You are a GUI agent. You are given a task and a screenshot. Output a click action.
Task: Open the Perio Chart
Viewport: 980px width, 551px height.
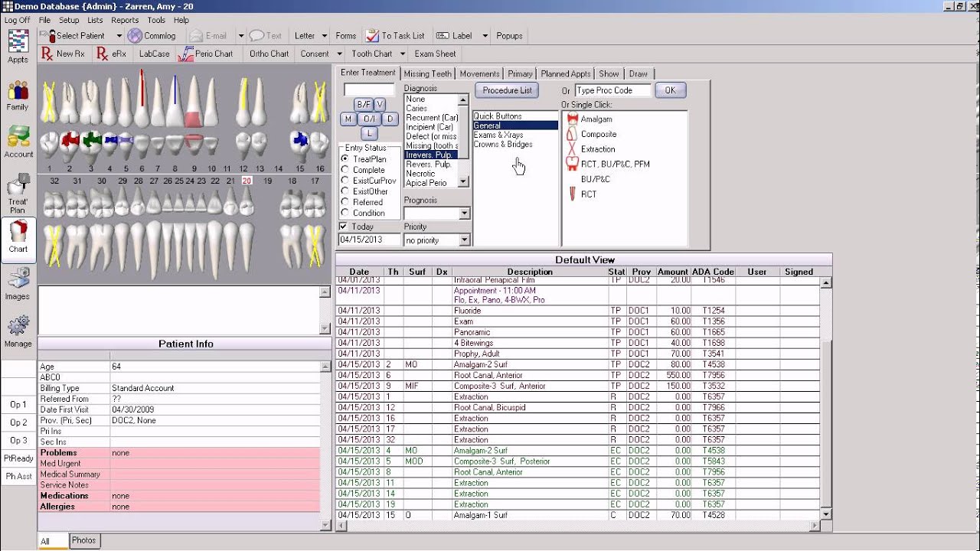click(205, 54)
